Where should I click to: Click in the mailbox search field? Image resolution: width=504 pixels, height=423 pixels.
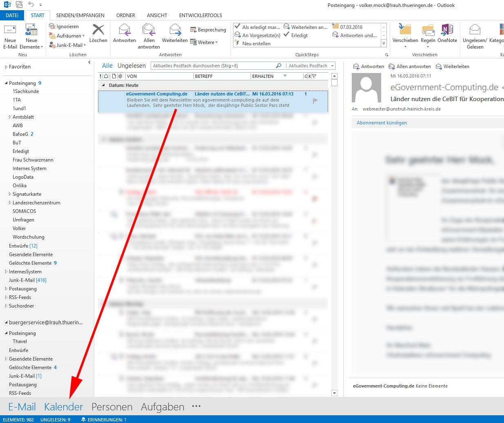(212, 66)
